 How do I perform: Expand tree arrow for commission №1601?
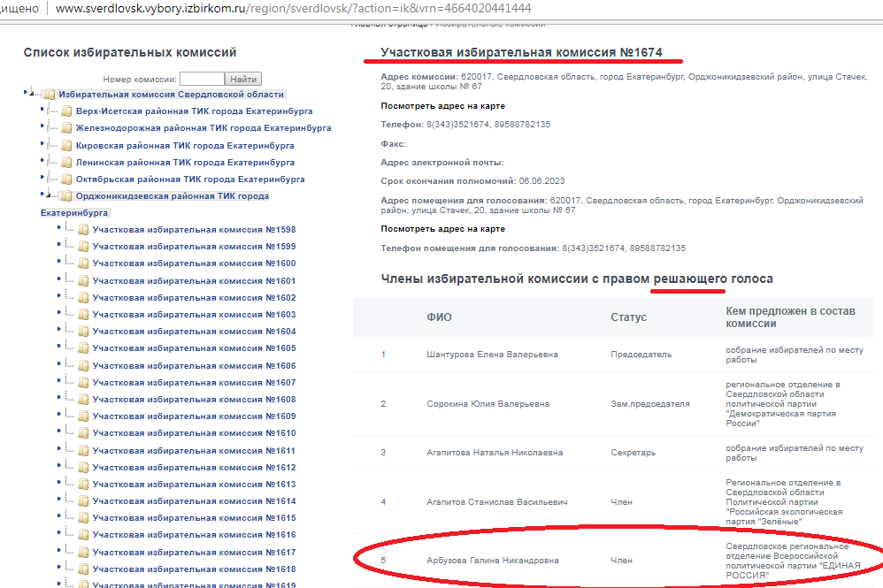pos(59,280)
